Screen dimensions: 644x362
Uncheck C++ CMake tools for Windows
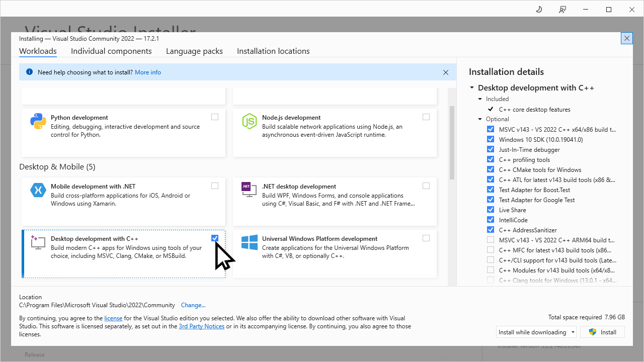(491, 169)
